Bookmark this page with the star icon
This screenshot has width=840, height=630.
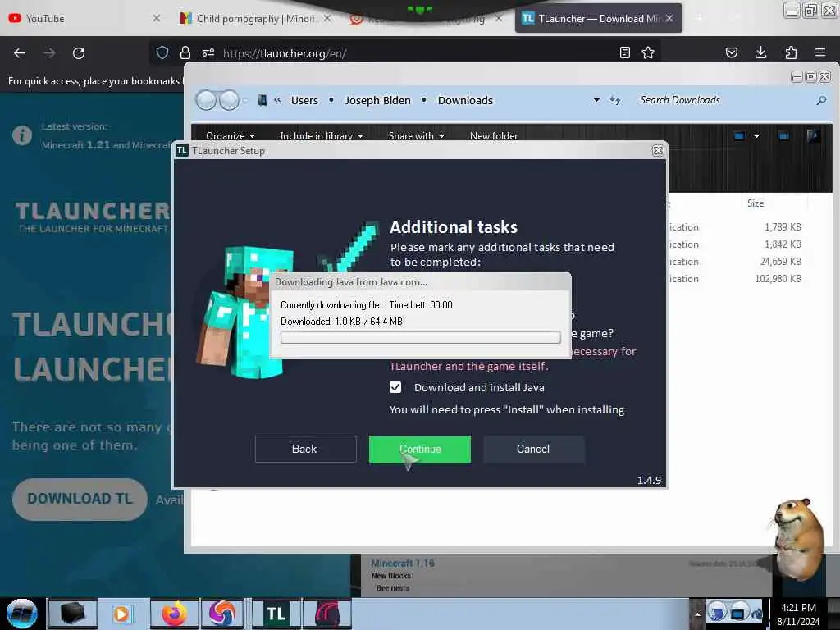(648, 52)
